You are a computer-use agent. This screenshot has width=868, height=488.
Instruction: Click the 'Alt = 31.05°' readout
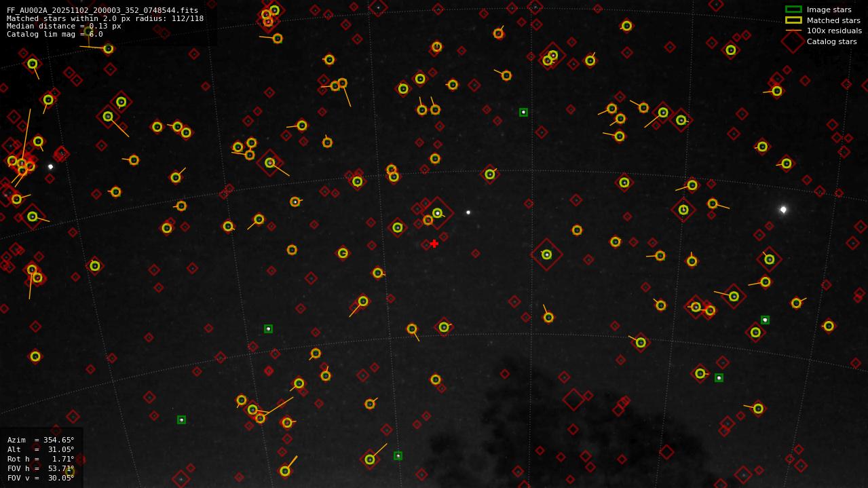[x=41, y=449]
